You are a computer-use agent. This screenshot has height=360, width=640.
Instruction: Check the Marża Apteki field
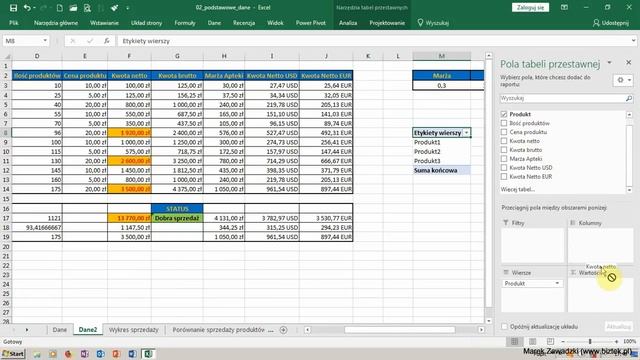point(504,159)
